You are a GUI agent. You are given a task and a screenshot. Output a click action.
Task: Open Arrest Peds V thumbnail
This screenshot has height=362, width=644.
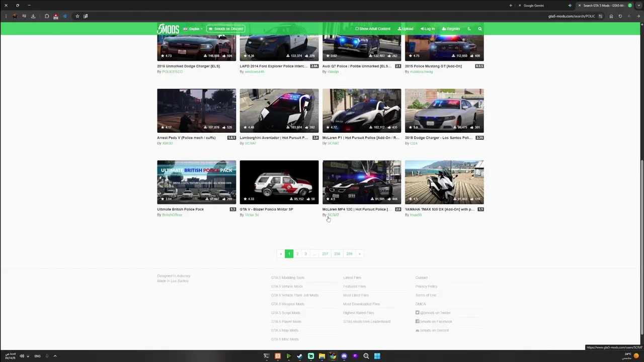coord(196,111)
